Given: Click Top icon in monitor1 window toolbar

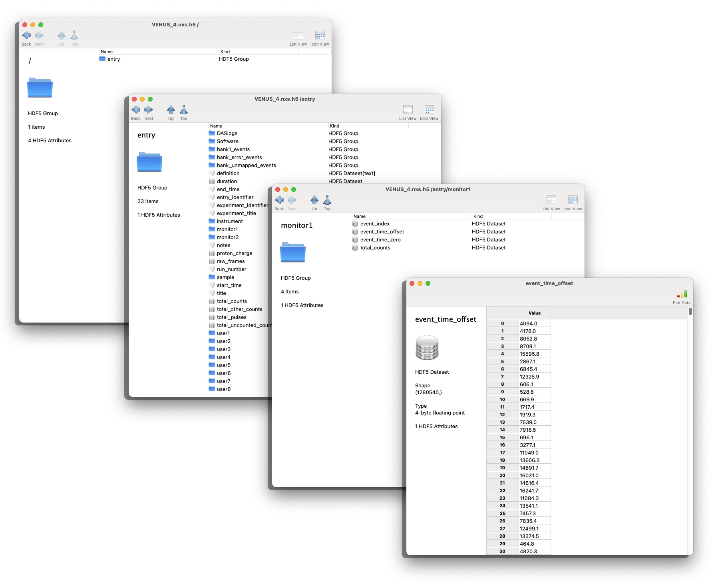Looking at the screenshot, I should (327, 200).
